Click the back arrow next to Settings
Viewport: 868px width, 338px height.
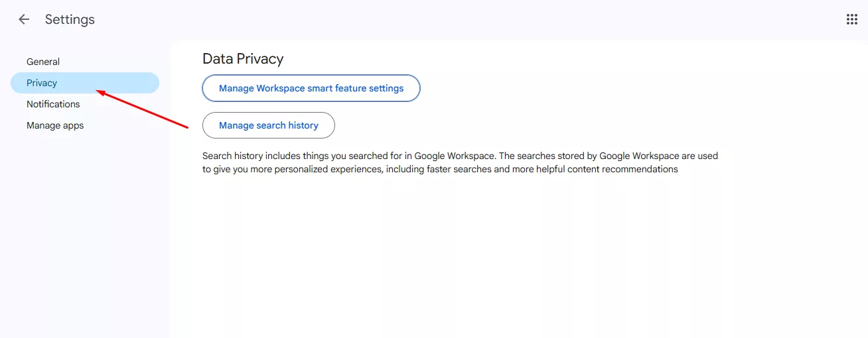pyautogui.click(x=24, y=20)
